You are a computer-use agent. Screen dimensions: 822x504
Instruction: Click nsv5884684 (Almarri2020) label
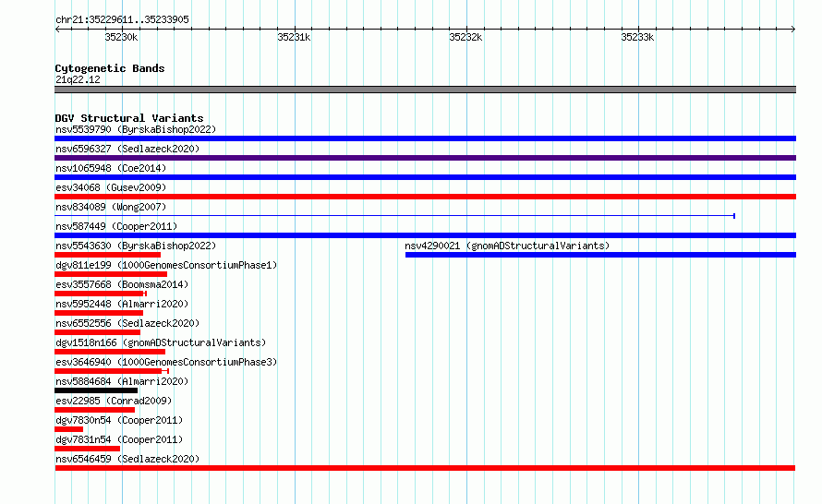pos(122,381)
